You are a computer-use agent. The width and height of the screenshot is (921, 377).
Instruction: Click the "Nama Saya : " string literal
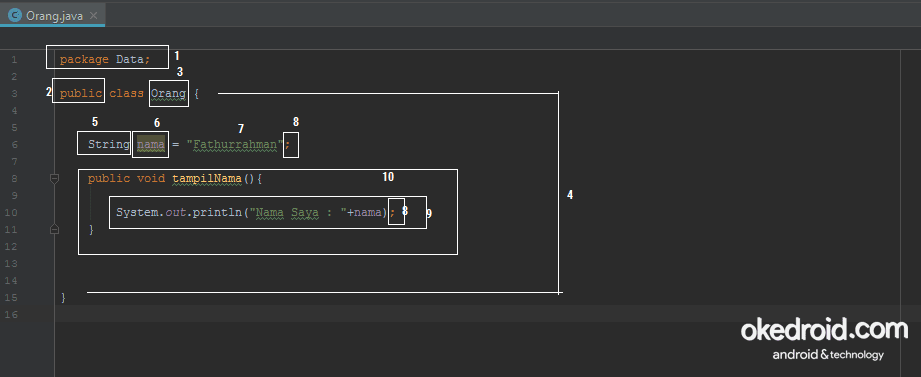[298, 213]
